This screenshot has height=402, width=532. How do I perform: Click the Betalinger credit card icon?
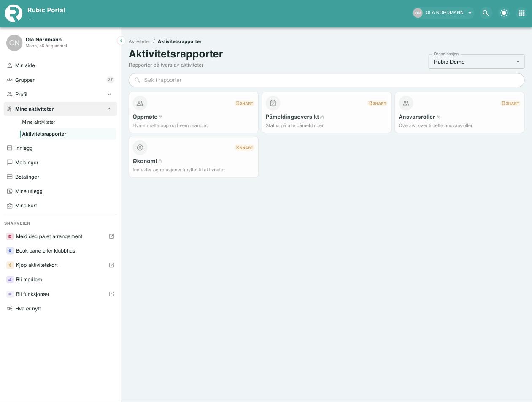[10, 177]
